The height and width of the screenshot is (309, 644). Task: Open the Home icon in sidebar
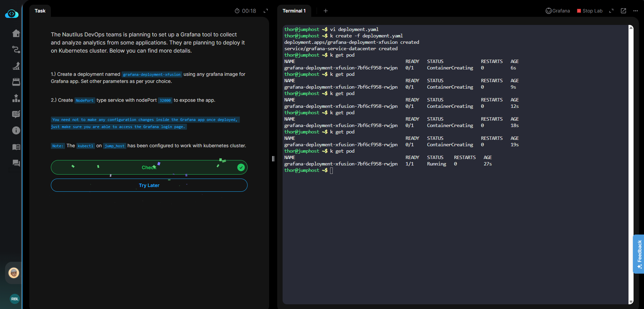click(x=16, y=33)
